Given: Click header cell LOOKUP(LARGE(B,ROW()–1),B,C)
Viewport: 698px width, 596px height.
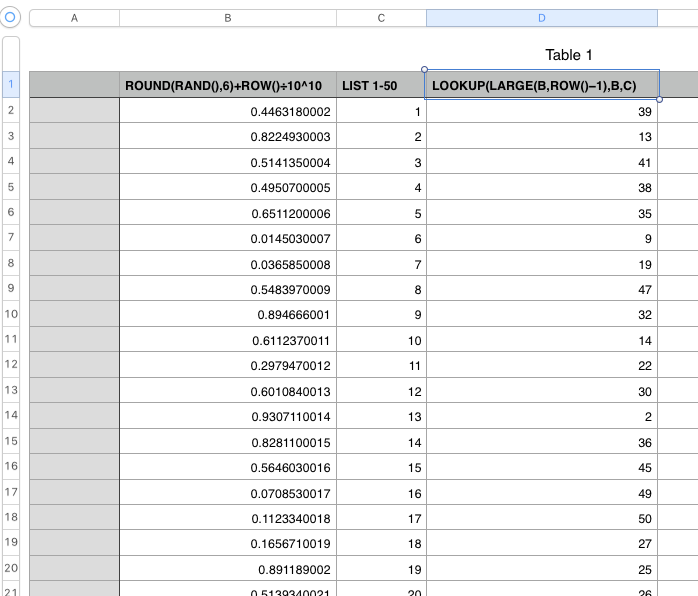Looking at the screenshot, I should tap(542, 85).
